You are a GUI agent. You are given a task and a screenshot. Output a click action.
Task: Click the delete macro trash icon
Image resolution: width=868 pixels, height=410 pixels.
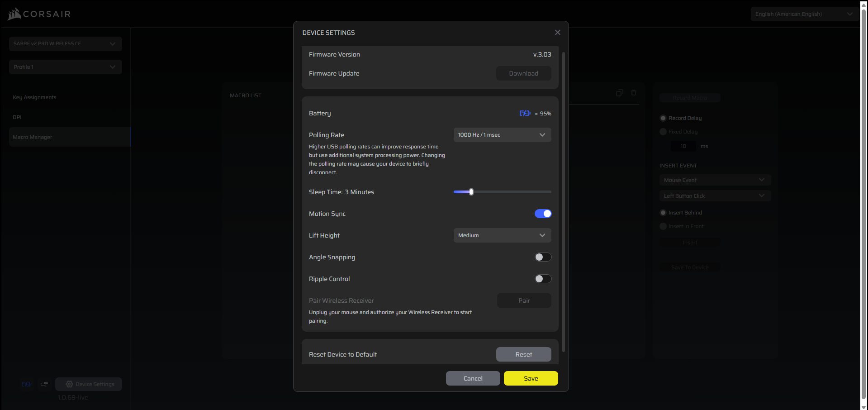[634, 93]
